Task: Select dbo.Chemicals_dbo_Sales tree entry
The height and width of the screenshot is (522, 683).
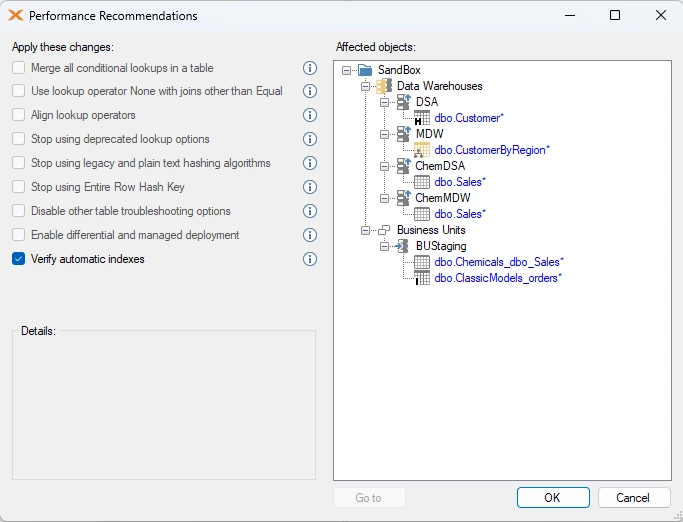Action: pyautogui.click(x=499, y=262)
